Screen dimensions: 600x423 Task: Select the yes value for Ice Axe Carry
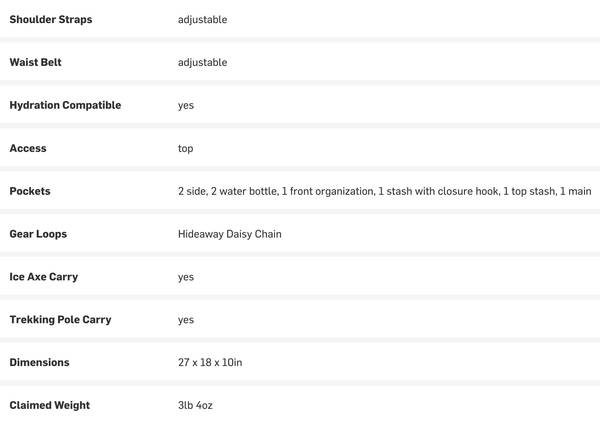(186, 277)
